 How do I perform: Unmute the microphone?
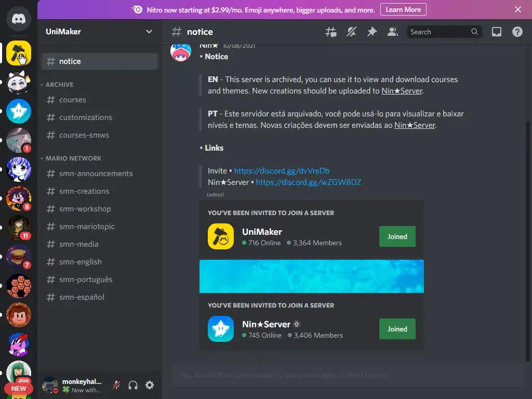116,385
